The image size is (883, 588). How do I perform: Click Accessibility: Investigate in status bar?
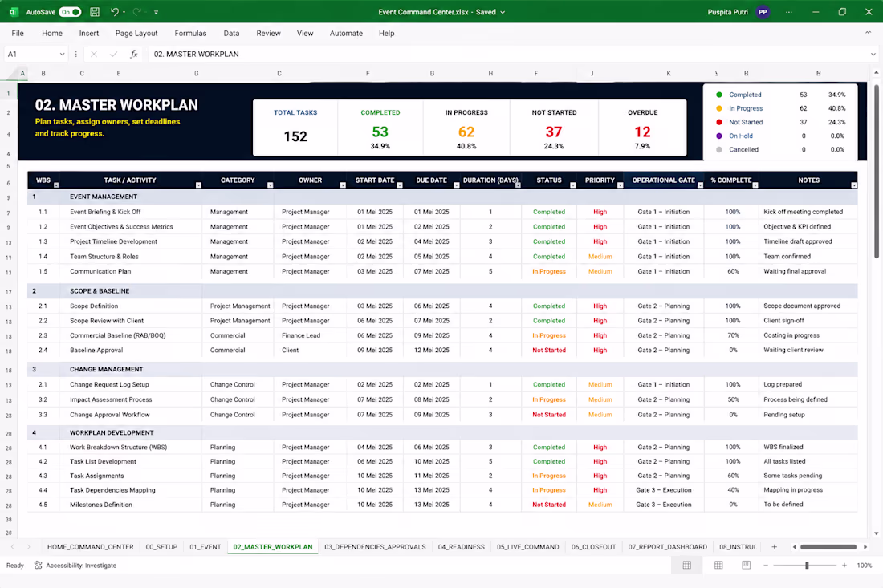pyautogui.click(x=75, y=566)
